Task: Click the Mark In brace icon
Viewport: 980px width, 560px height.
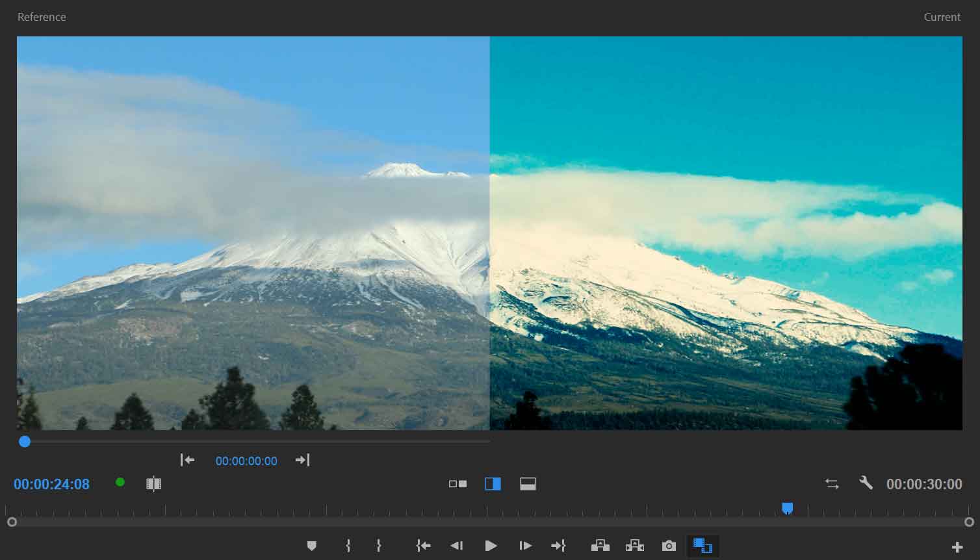Action: pyautogui.click(x=348, y=546)
